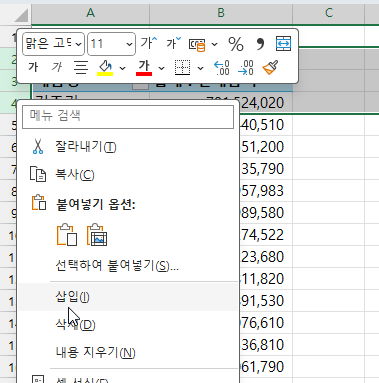Apply accounting number format icon
379x383 pixels.
point(197,45)
